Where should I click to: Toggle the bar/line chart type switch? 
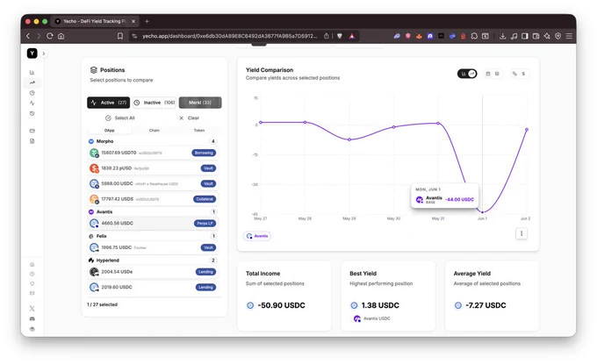(467, 74)
